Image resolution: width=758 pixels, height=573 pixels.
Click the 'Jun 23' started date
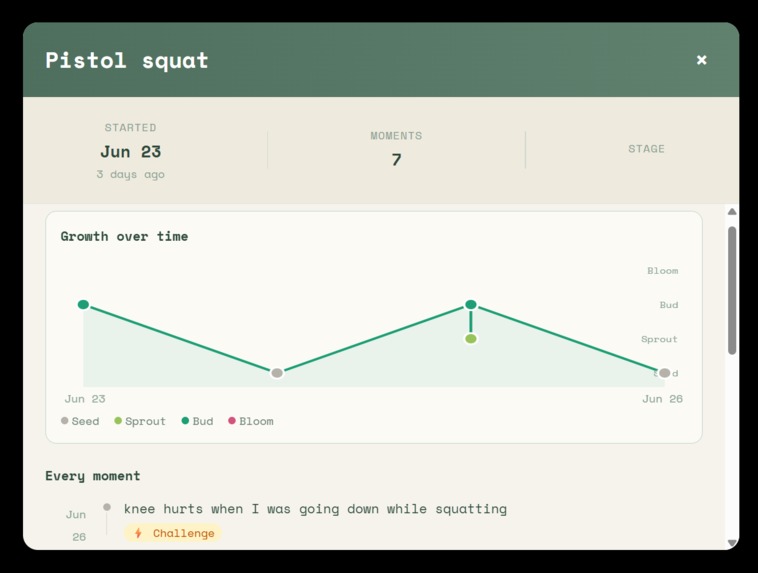pyautogui.click(x=131, y=152)
